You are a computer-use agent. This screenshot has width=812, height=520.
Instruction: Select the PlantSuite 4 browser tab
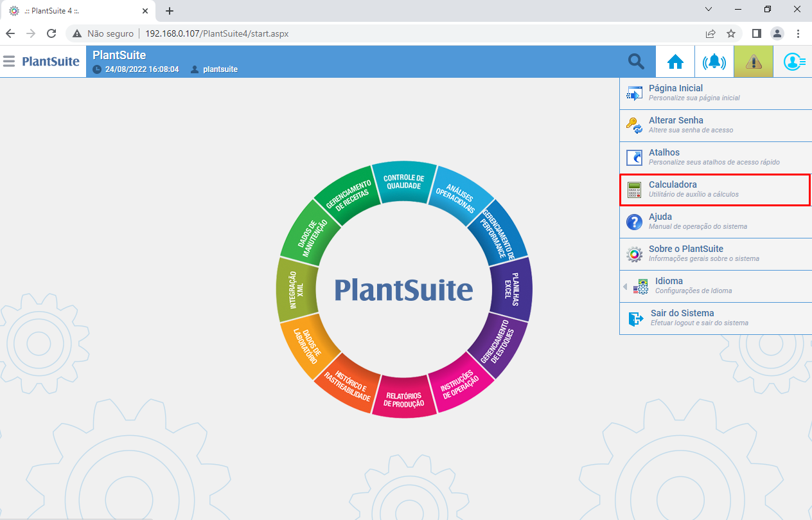tap(78, 11)
